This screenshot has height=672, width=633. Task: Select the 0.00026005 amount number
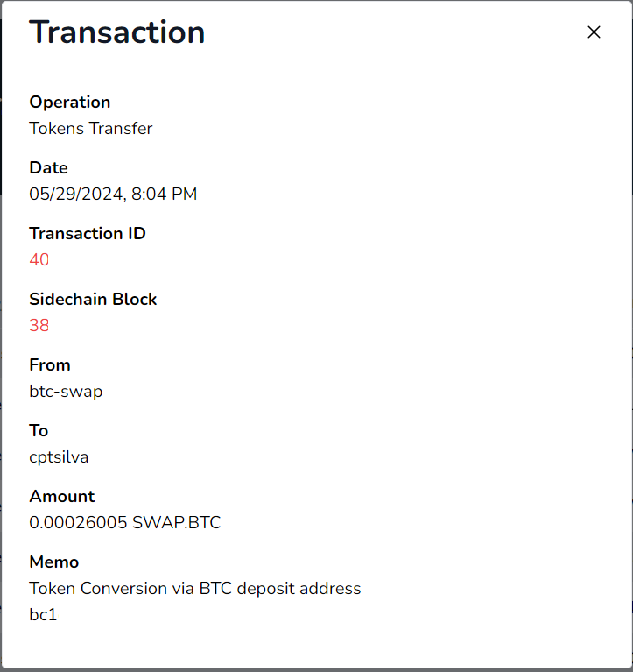pyautogui.click(x=78, y=523)
